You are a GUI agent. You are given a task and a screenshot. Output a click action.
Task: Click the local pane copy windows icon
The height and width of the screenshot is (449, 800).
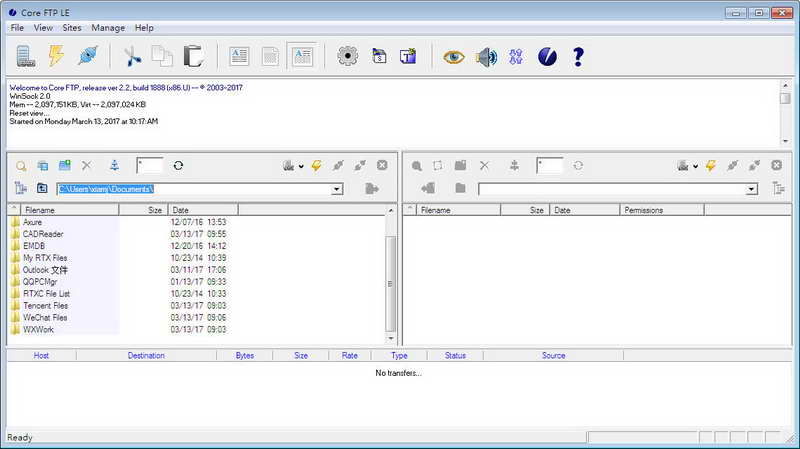(43, 166)
